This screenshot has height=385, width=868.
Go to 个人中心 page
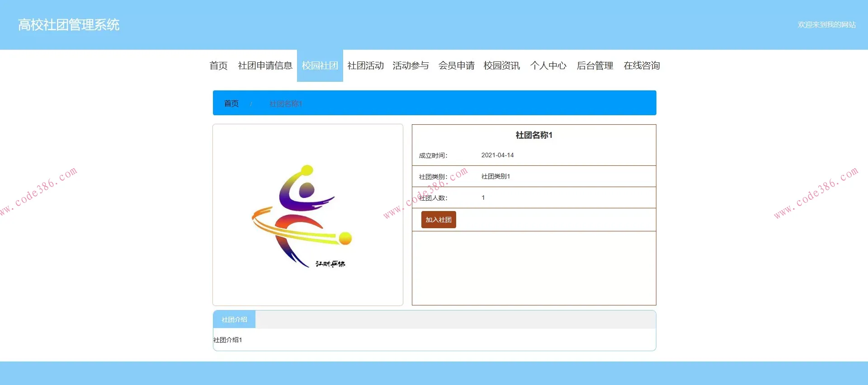click(548, 66)
